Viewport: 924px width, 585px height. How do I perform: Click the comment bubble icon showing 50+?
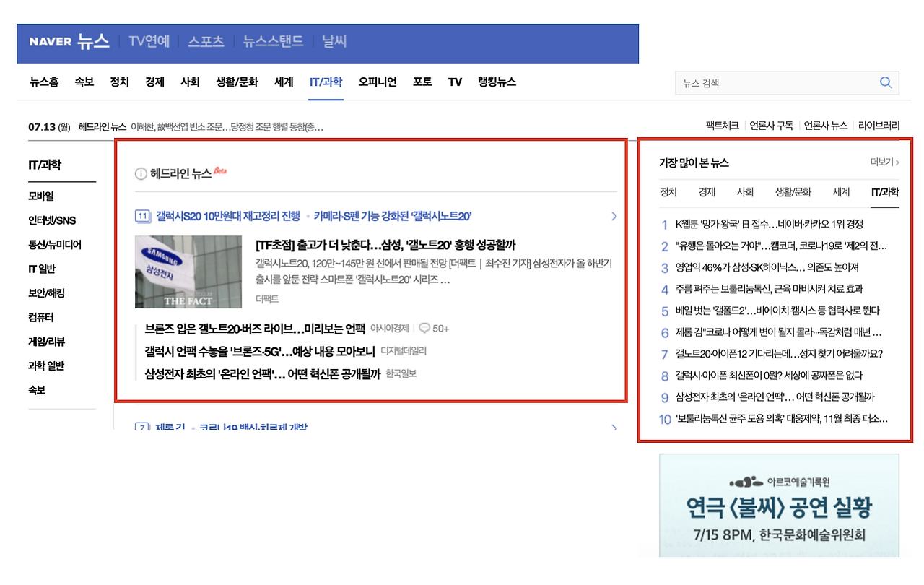[x=424, y=328]
